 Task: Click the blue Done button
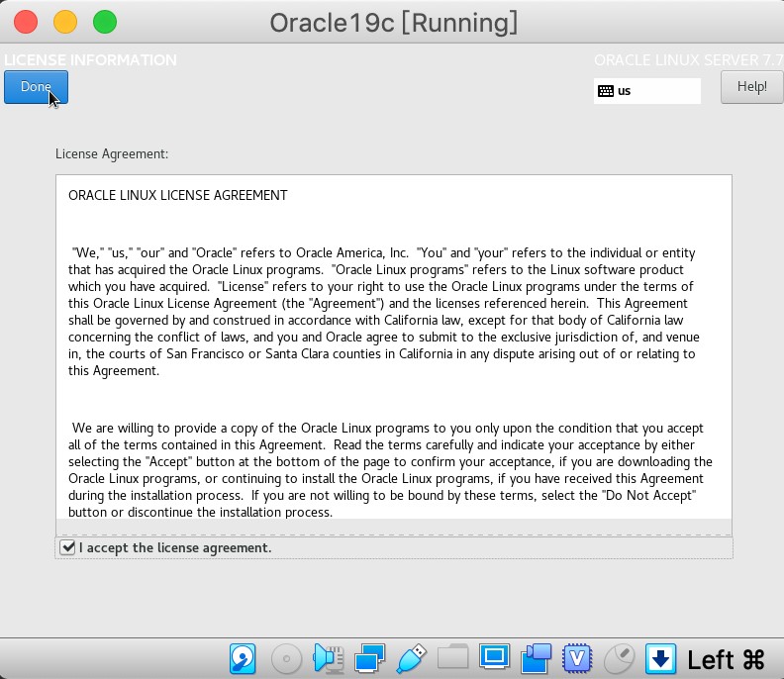click(36, 87)
